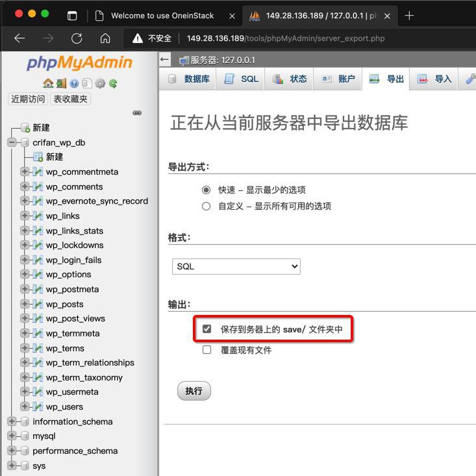This screenshot has width=476, height=476.
Task: Open the wp_term_taxonomy table
Action: click(84, 377)
